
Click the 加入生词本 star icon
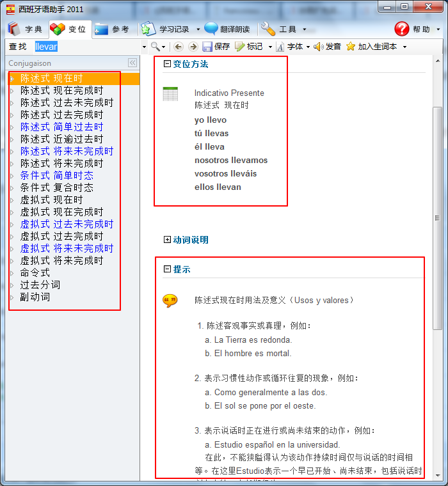[x=351, y=47]
